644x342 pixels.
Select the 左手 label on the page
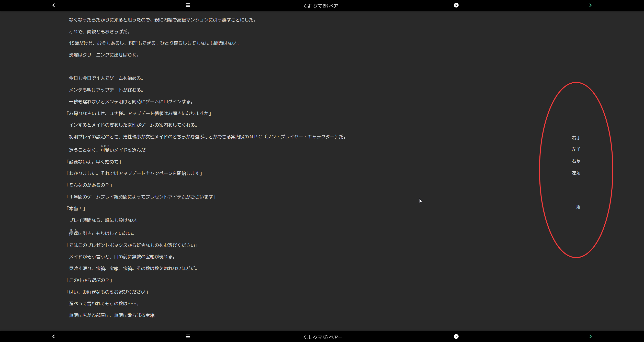coord(576,149)
